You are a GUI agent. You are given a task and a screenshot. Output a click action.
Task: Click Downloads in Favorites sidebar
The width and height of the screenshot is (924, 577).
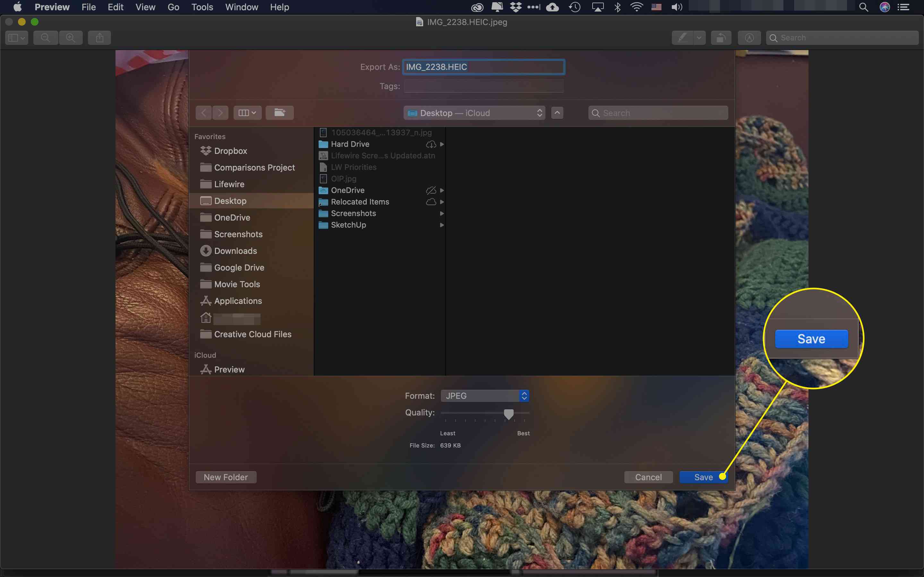pyautogui.click(x=235, y=251)
